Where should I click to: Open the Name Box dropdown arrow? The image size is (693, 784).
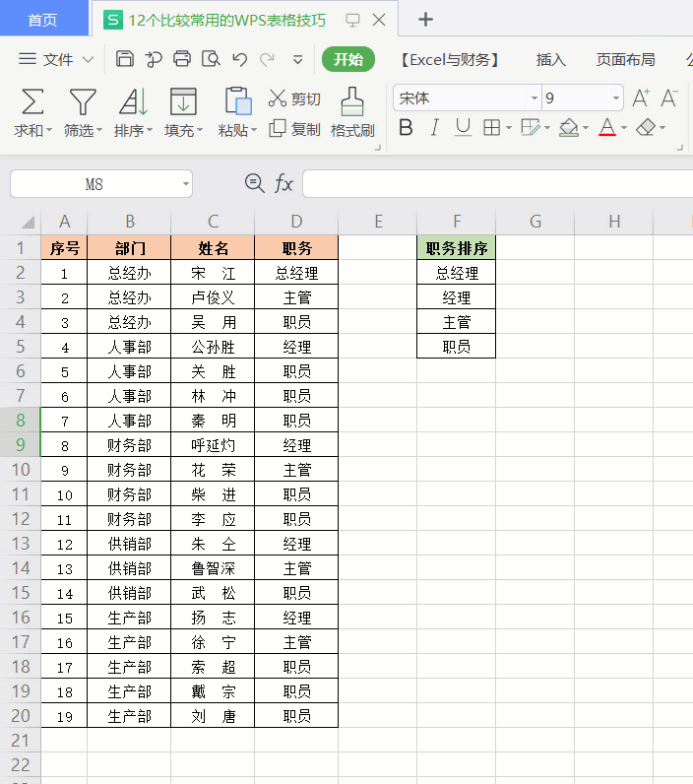(x=185, y=184)
